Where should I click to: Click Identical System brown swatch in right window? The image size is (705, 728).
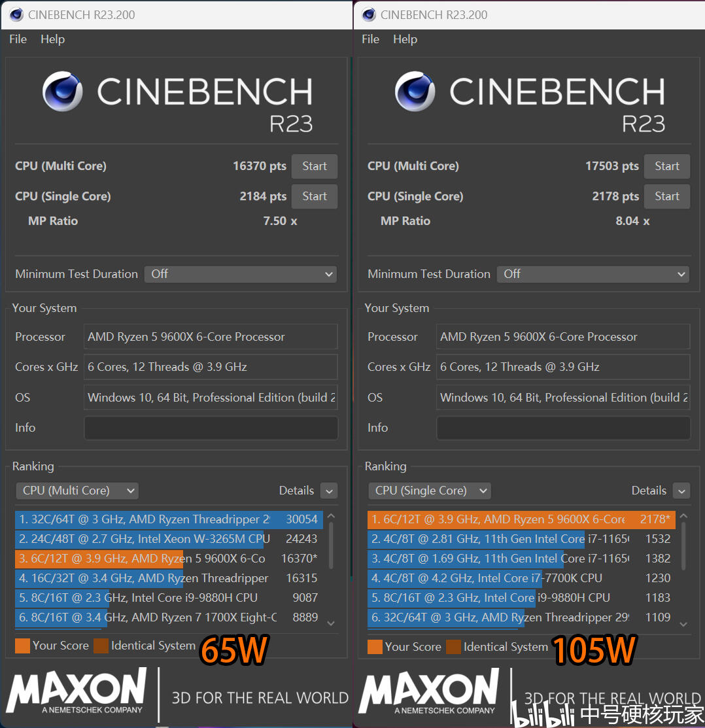pyautogui.click(x=453, y=647)
